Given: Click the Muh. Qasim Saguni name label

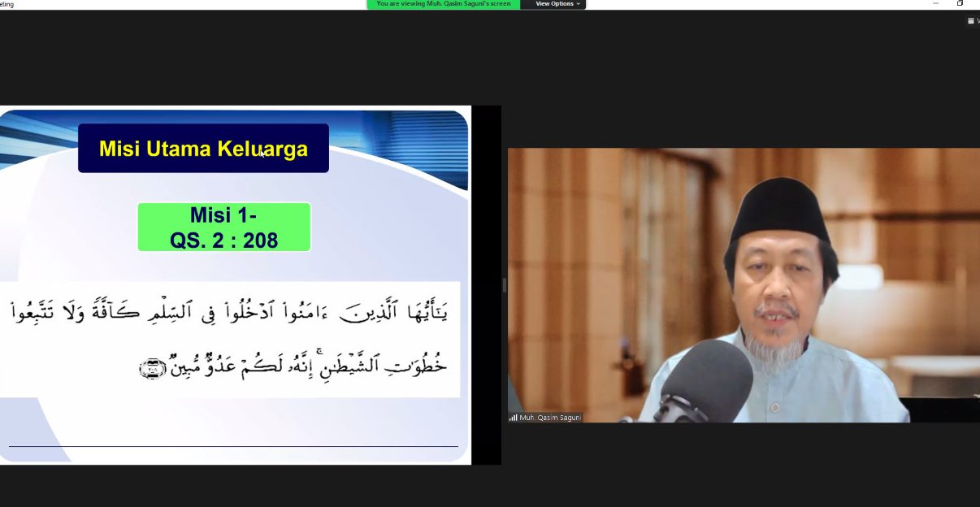Looking at the screenshot, I should pos(550,418).
